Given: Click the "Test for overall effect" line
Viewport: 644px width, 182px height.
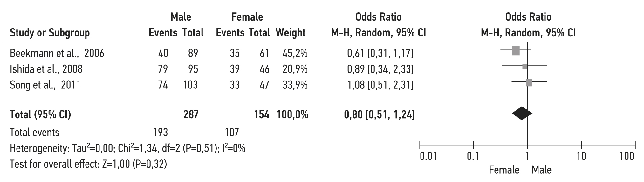Looking at the screenshot, I should point(88,164).
